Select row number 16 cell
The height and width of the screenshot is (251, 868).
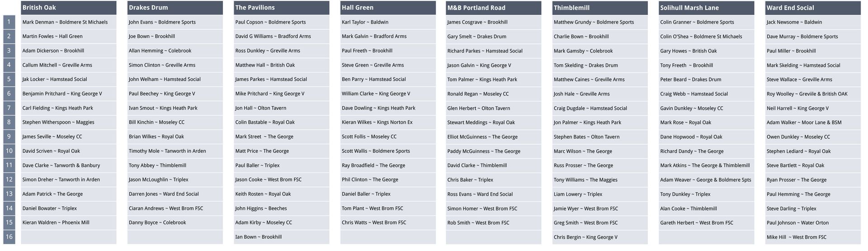coord(9,237)
